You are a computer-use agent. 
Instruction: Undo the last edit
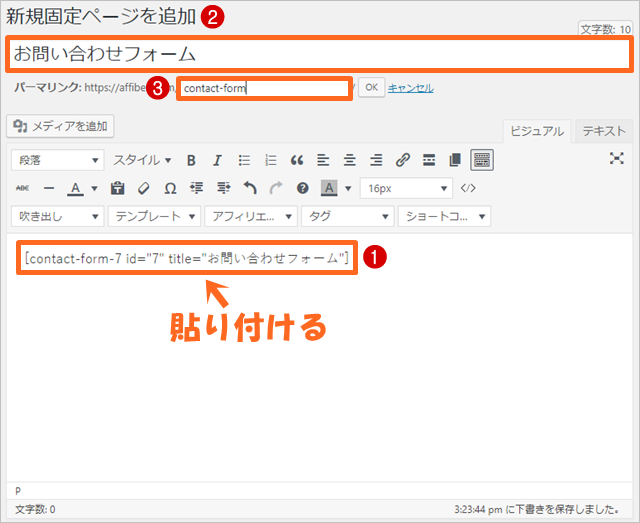tap(249, 188)
